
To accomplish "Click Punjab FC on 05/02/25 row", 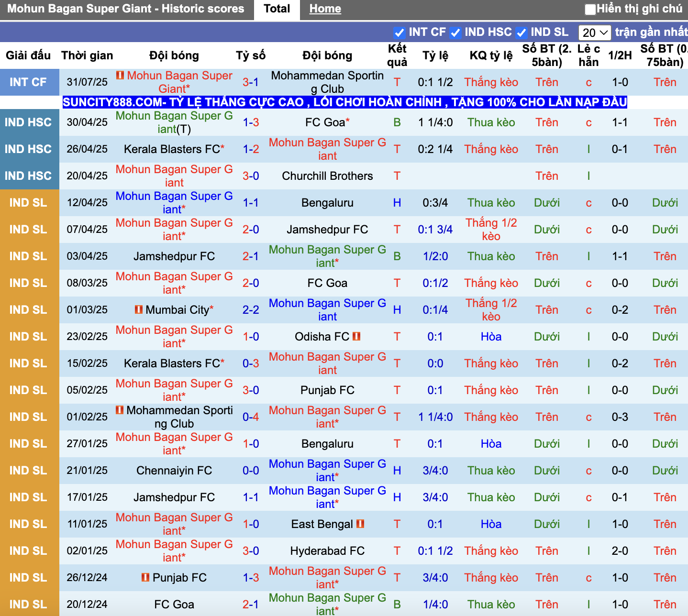I will (327, 390).
